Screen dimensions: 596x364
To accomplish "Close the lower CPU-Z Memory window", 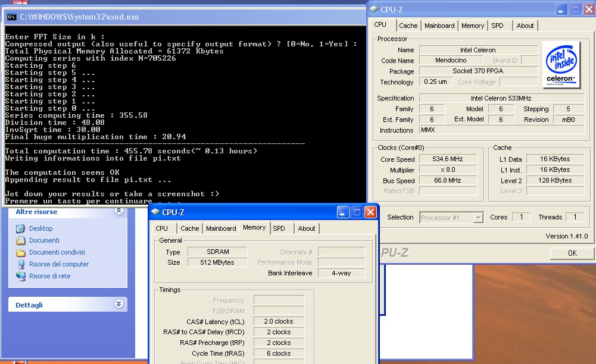I will (370, 212).
